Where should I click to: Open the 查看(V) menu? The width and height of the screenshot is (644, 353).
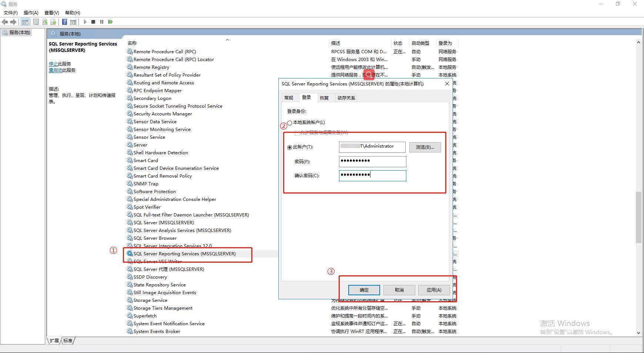click(x=52, y=13)
